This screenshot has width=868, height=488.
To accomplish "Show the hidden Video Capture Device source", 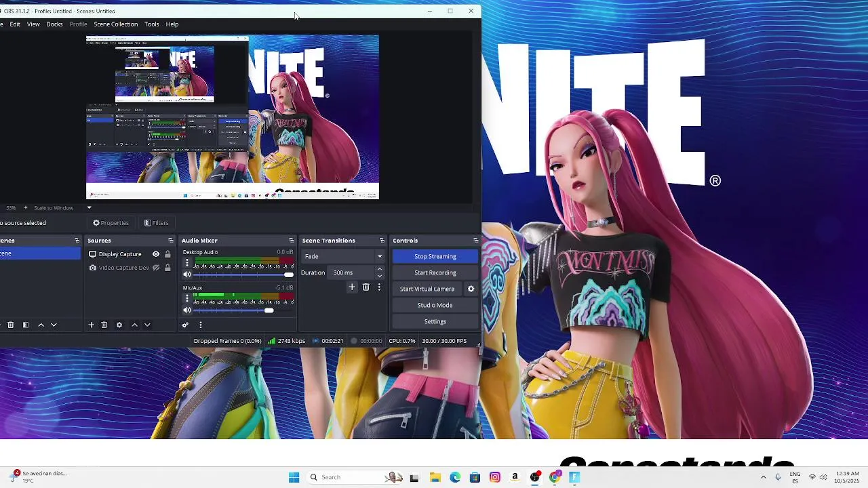I will click(x=156, y=268).
